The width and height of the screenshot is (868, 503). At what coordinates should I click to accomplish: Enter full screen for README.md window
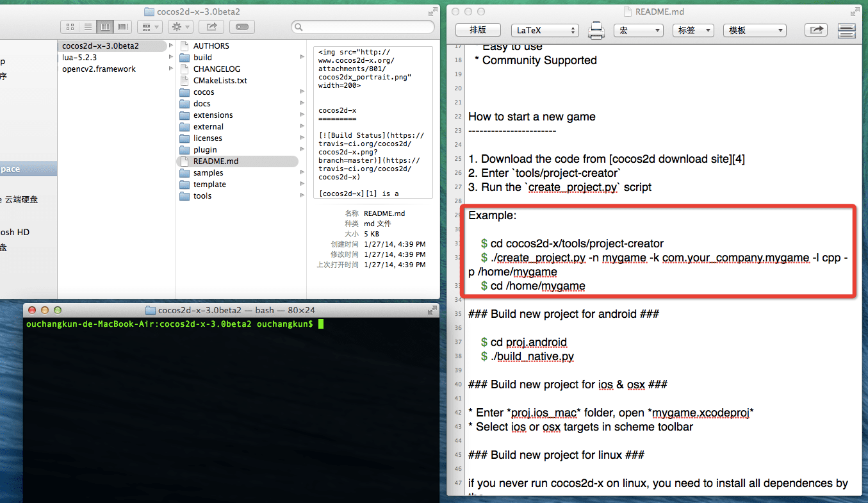(x=856, y=12)
